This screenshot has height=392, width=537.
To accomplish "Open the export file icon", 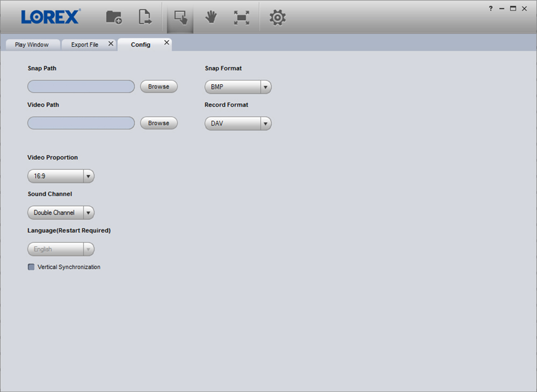I will [x=145, y=17].
